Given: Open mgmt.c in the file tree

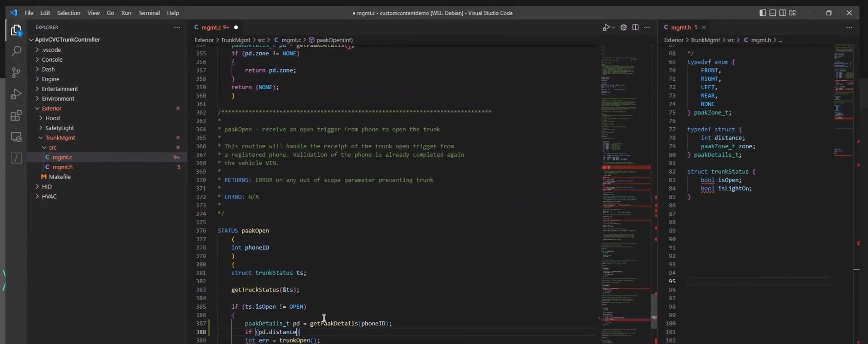Looking at the screenshot, I should click(62, 157).
